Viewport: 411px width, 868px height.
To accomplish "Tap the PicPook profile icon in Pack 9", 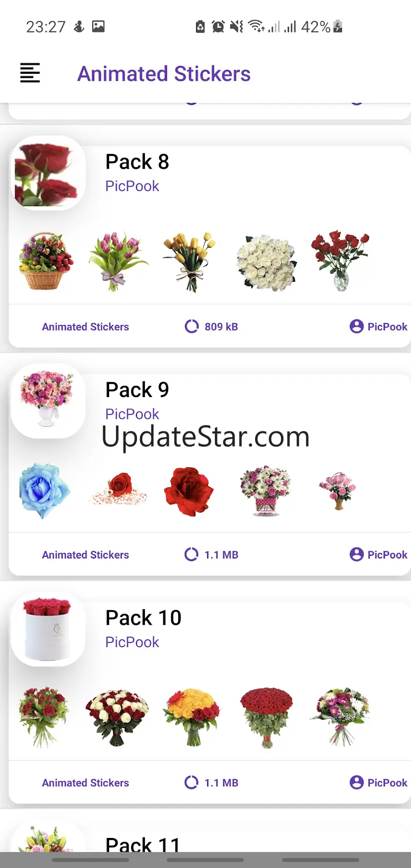I will tap(357, 554).
